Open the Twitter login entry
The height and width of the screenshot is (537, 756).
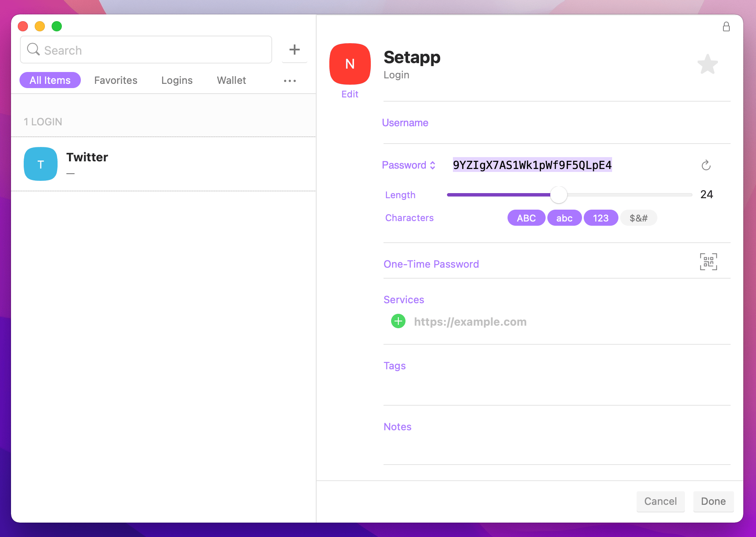pos(163,164)
